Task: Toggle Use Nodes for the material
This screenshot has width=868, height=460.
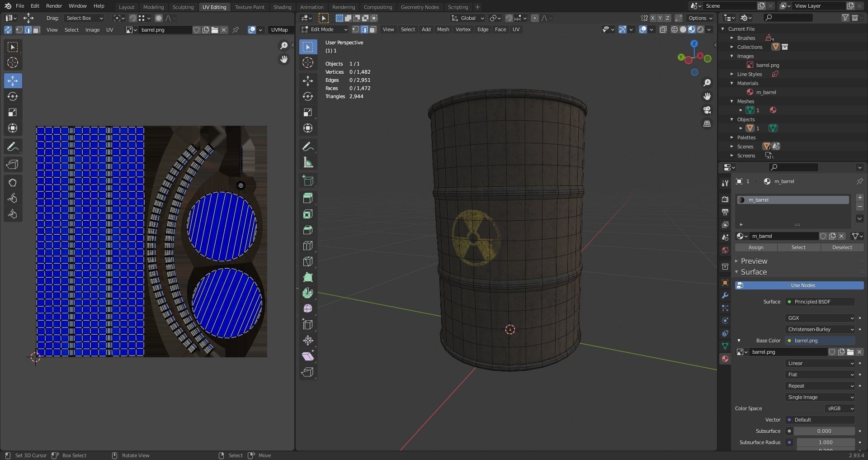Action: point(799,285)
